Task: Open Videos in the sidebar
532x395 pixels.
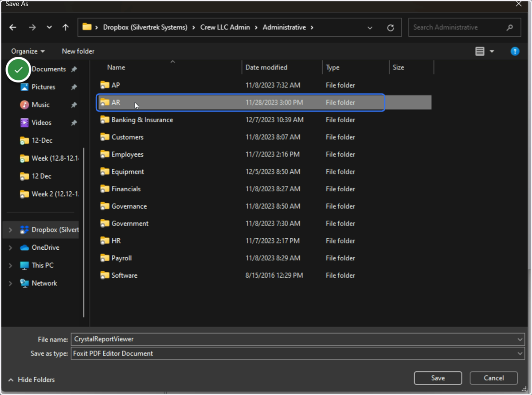Action: tap(41, 123)
